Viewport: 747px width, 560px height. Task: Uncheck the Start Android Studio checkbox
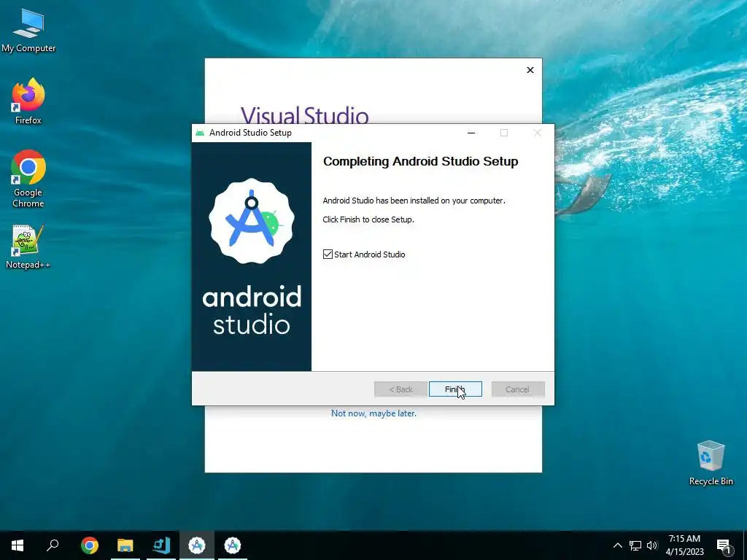click(x=328, y=254)
